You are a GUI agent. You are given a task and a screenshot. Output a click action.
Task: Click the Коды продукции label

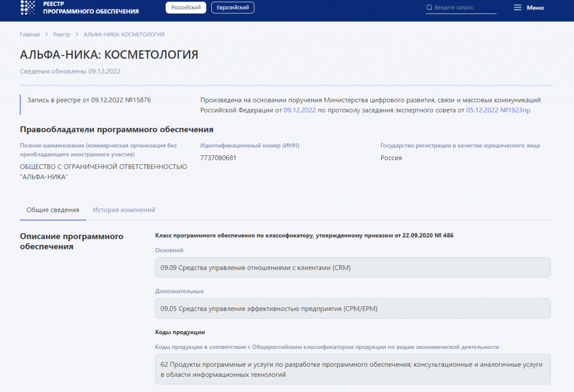[x=180, y=333]
